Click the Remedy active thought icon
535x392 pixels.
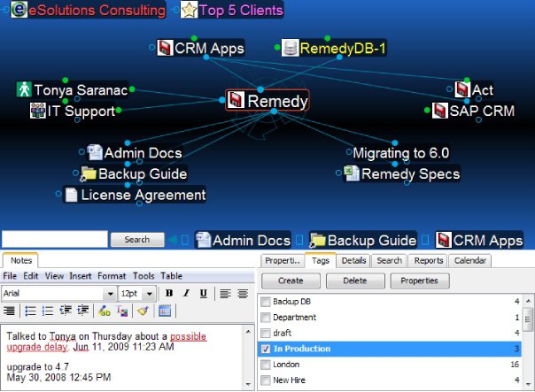[236, 100]
